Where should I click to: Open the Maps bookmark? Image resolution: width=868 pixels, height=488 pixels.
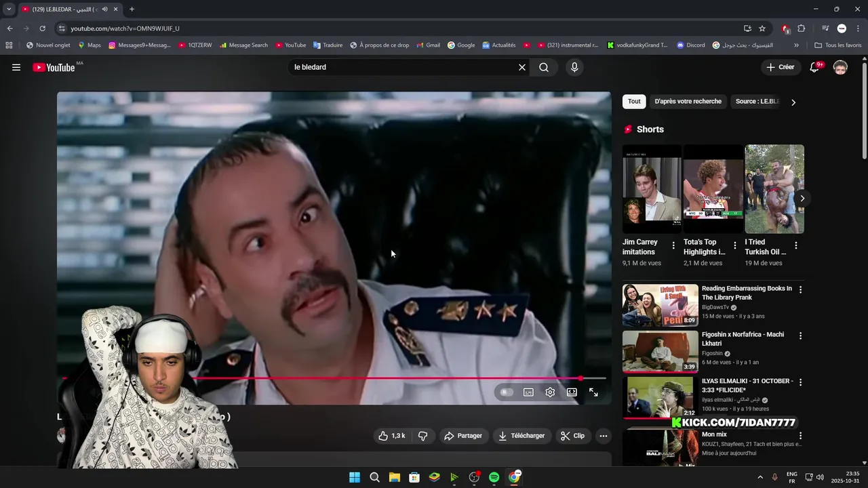(x=90, y=45)
